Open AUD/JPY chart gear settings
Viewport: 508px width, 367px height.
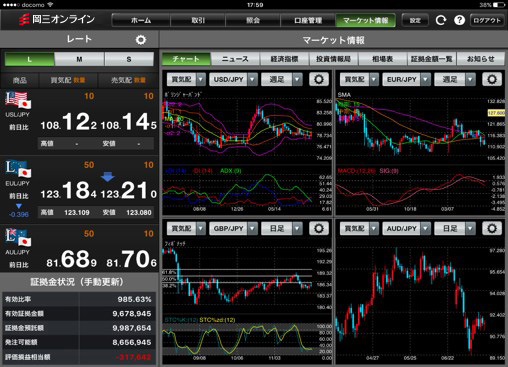pyautogui.click(x=492, y=228)
